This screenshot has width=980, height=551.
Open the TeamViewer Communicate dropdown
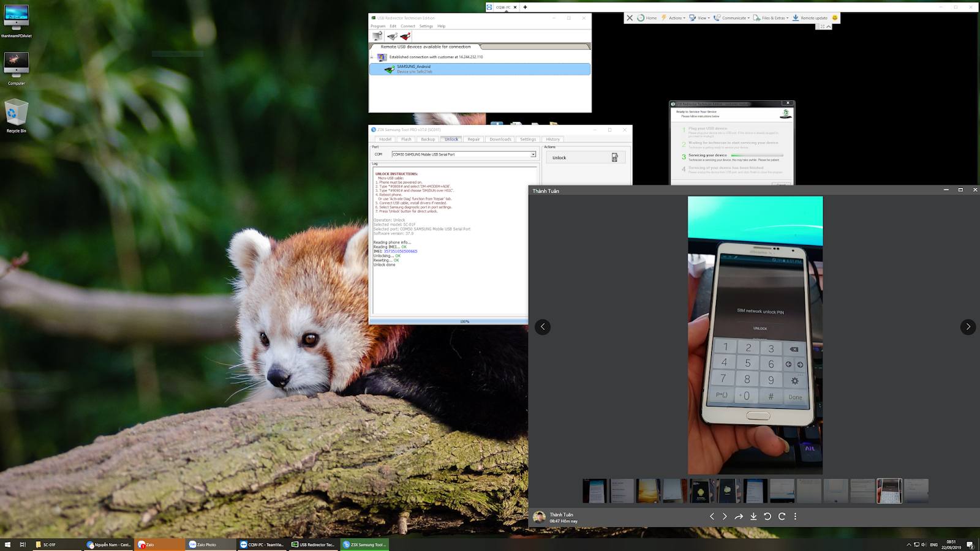coord(732,18)
